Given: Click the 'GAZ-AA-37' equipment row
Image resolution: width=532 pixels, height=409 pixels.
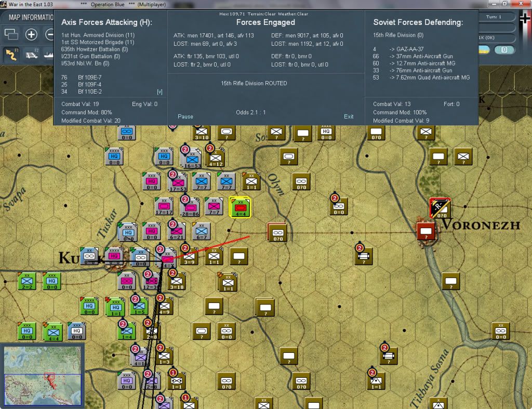Looking at the screenshot, I should [398, 49].
